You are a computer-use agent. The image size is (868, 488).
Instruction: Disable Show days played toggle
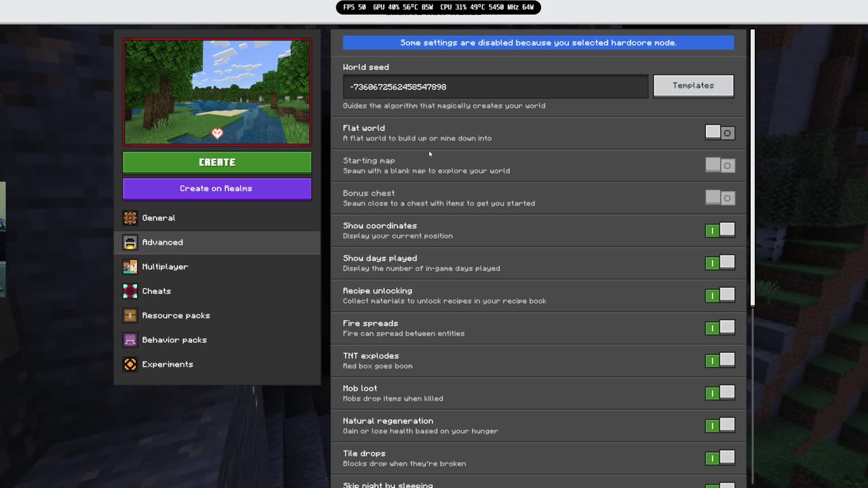pyautogui.click(x=719, y=263)
